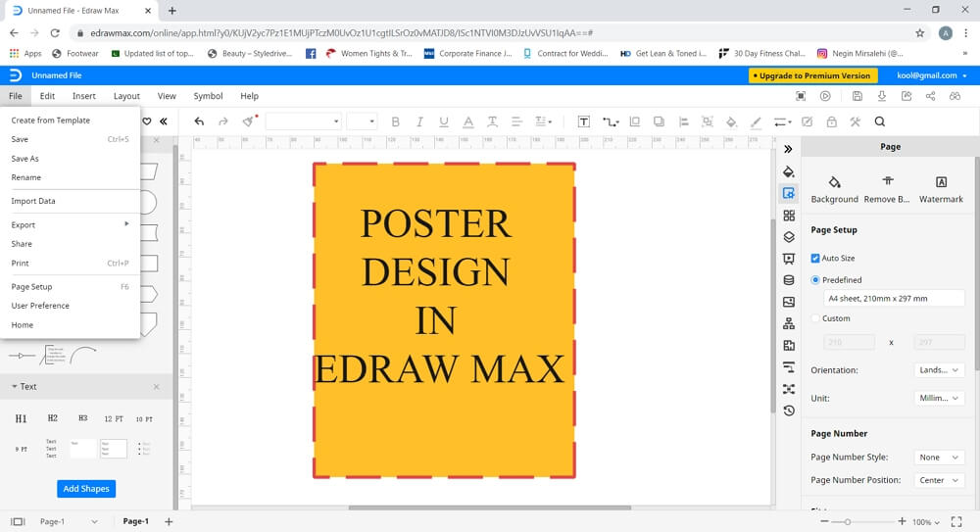Open the Layout menu
Screen dimensions: 980x532
coord(126,96)
